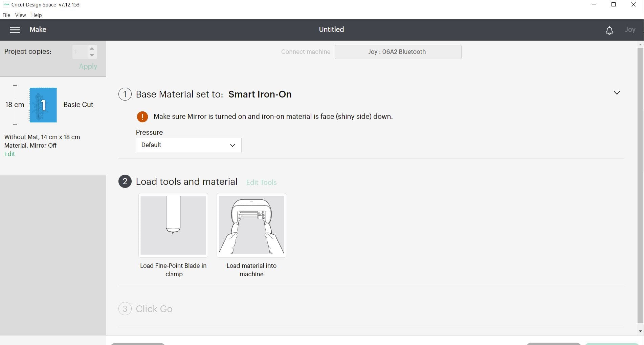644x345 pixels.
Task: Click 'Load tools and material' heading
Action: [186, 182]
